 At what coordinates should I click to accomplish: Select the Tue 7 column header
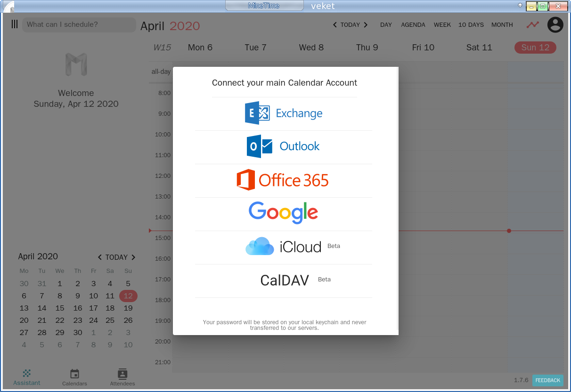point(256,48)
